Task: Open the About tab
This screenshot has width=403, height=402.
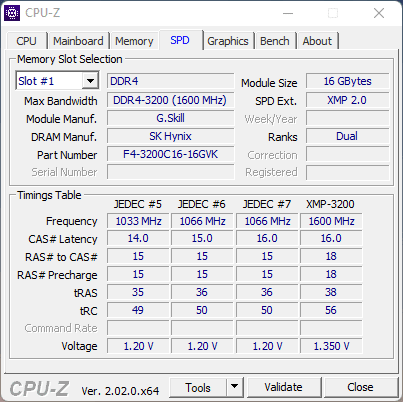Action: [317, 41]
